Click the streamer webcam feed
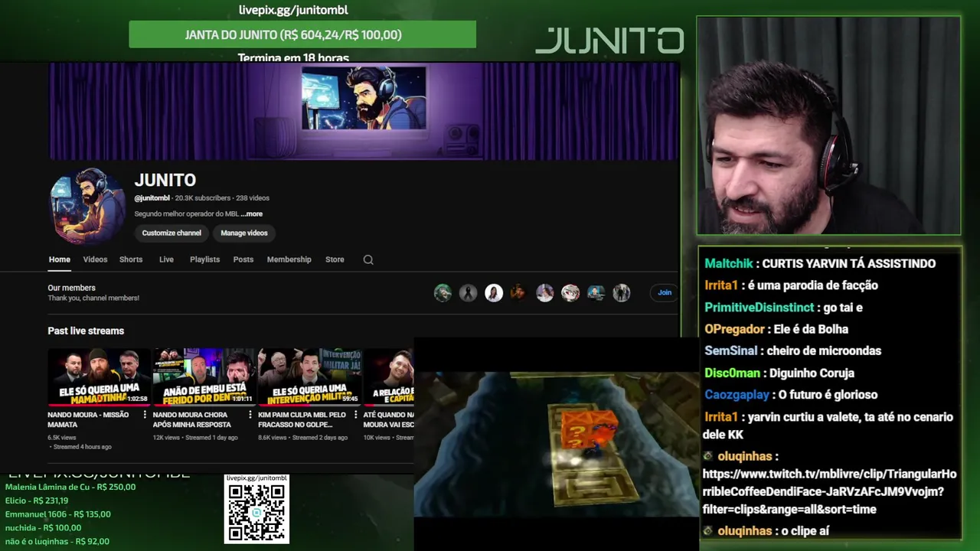980x551 pixels. pyautogui.click(x=828, y=126)
